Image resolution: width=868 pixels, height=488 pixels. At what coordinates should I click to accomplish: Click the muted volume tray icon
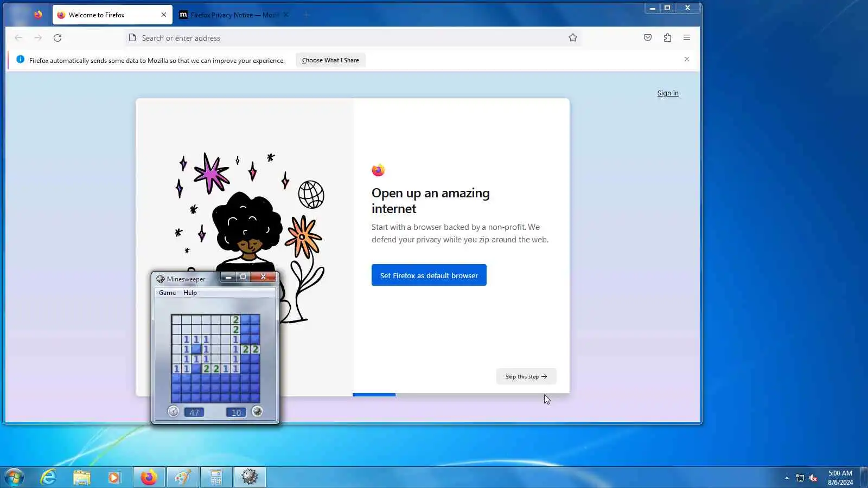[813, 478]
